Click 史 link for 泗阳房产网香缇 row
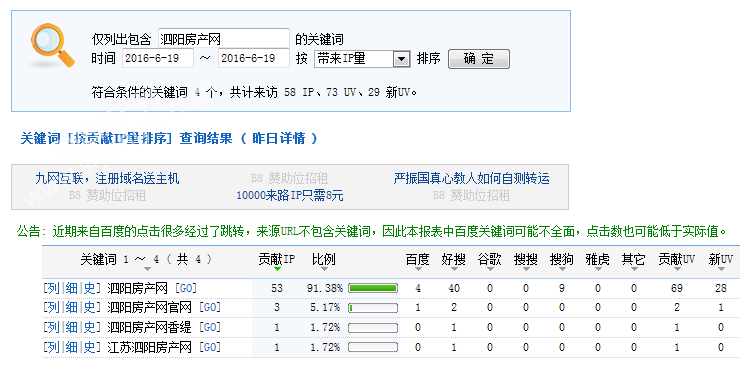Viewport: 755px width, 365px height. pos(90,327)
